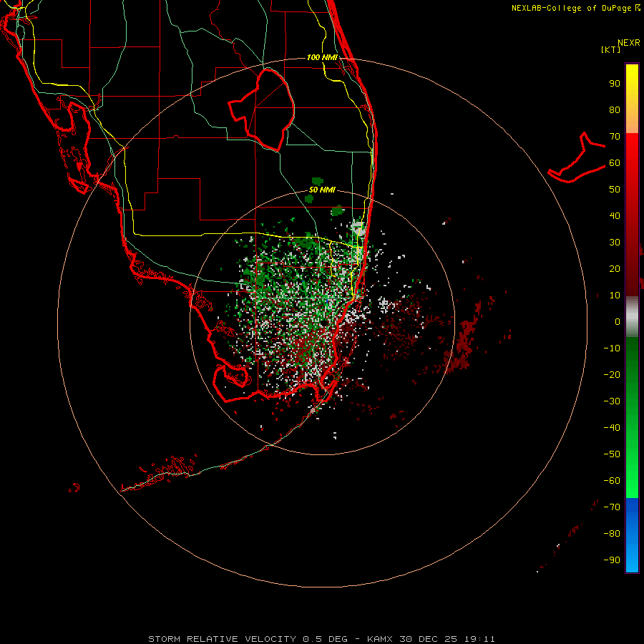644x644 pixels.
Task: Select the 100 NMI range ring label
Action: pyautogui.click(x=322, y=57)
